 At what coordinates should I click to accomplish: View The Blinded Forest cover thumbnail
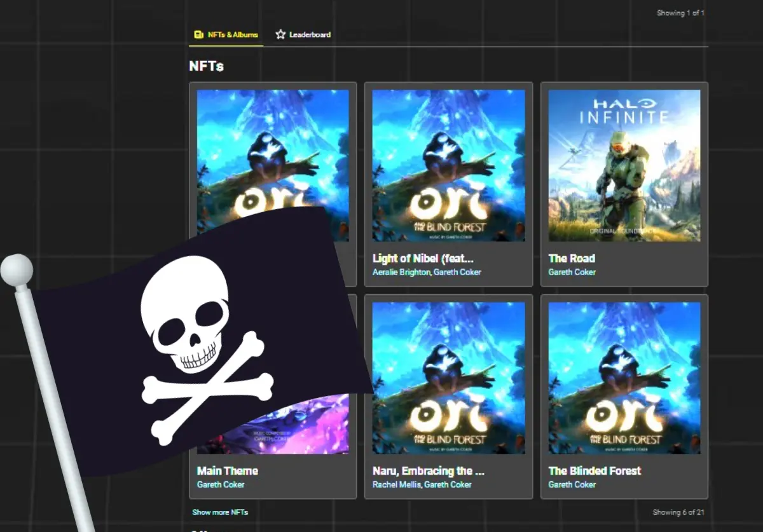click(x=624, y=378)
